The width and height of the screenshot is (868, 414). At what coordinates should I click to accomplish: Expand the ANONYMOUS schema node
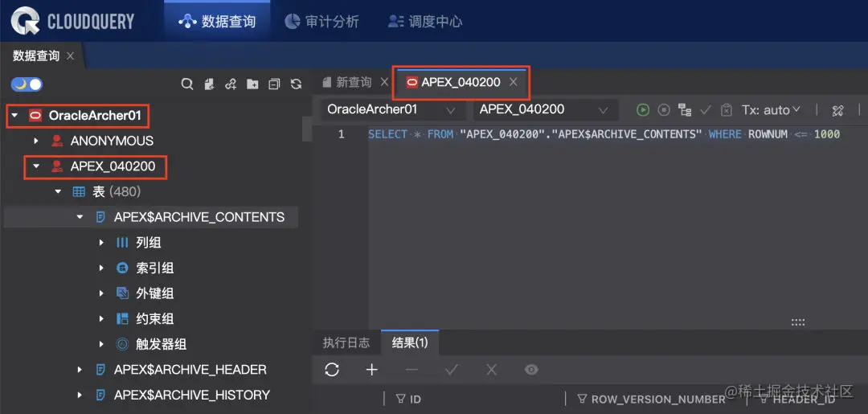point(36,141)
